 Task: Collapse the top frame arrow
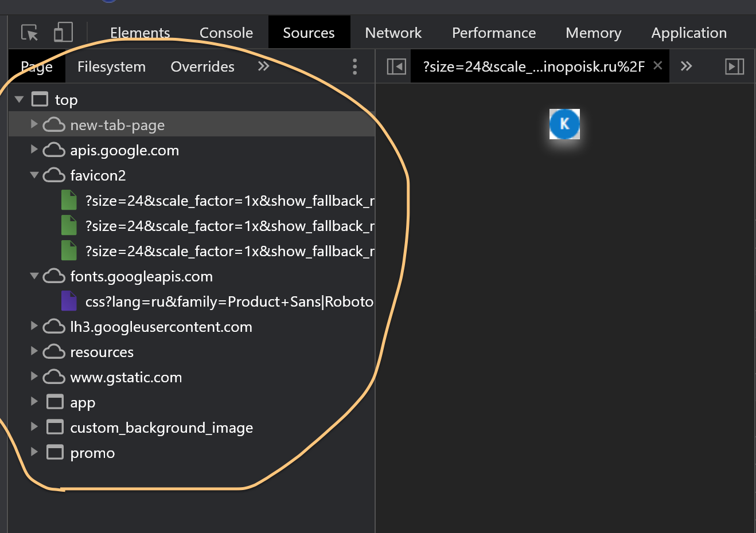click(19, 99)
